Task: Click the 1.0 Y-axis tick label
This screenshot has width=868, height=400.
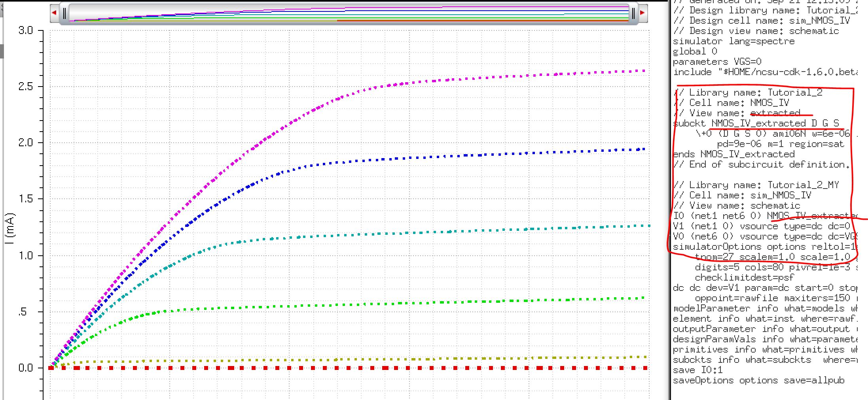Action: click(x=26, y=255)
